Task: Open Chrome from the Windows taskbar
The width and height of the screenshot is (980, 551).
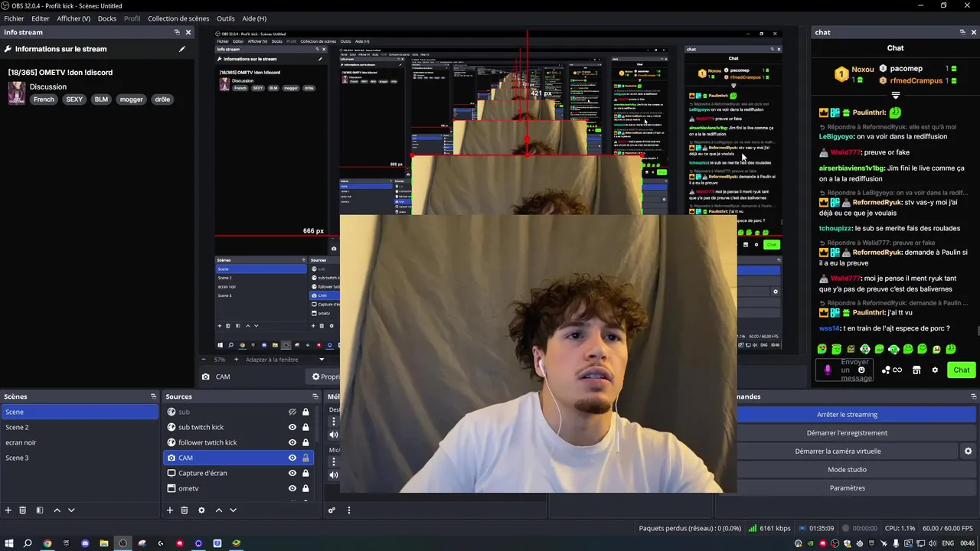Action: 47,543
